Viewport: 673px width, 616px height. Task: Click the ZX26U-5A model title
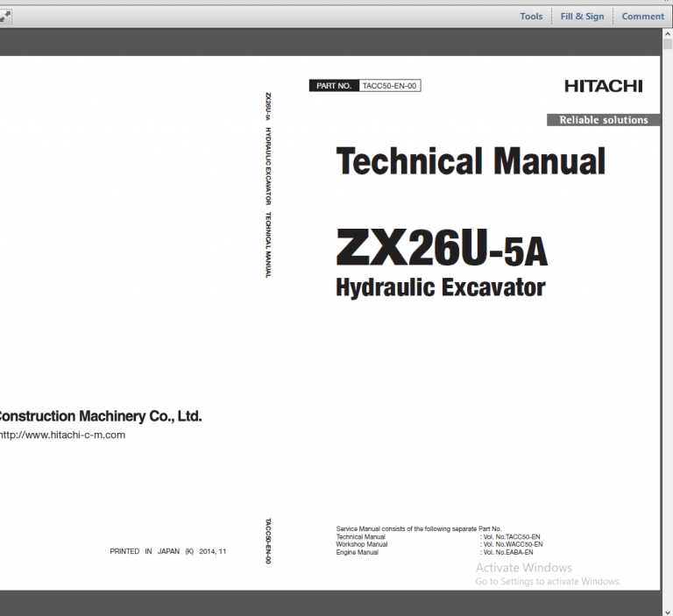pos(442,247)
